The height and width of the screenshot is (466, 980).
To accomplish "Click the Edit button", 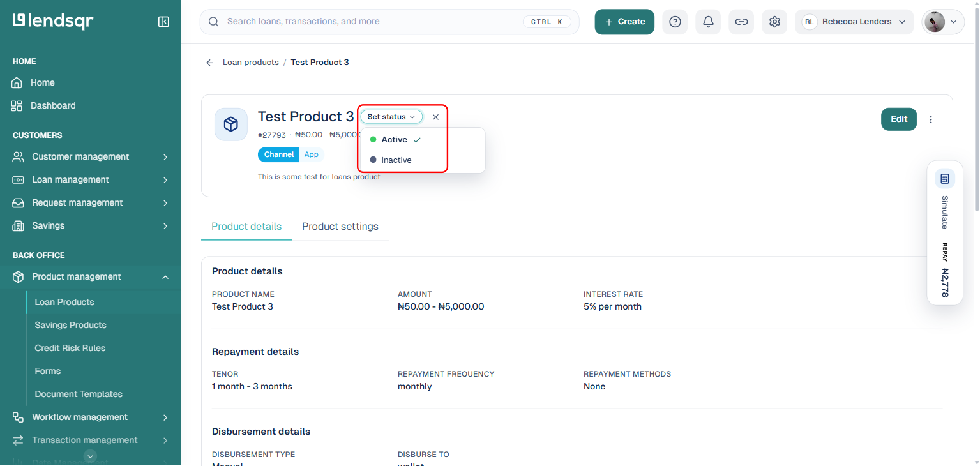I will tap(899, 119).
